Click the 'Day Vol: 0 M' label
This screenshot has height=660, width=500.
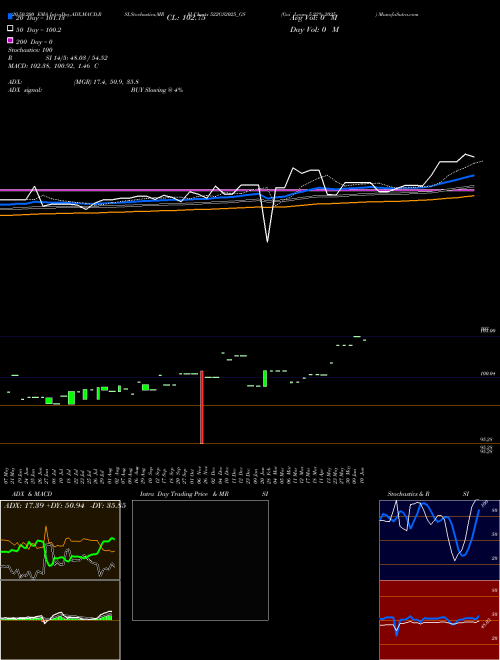click(314, 29)
